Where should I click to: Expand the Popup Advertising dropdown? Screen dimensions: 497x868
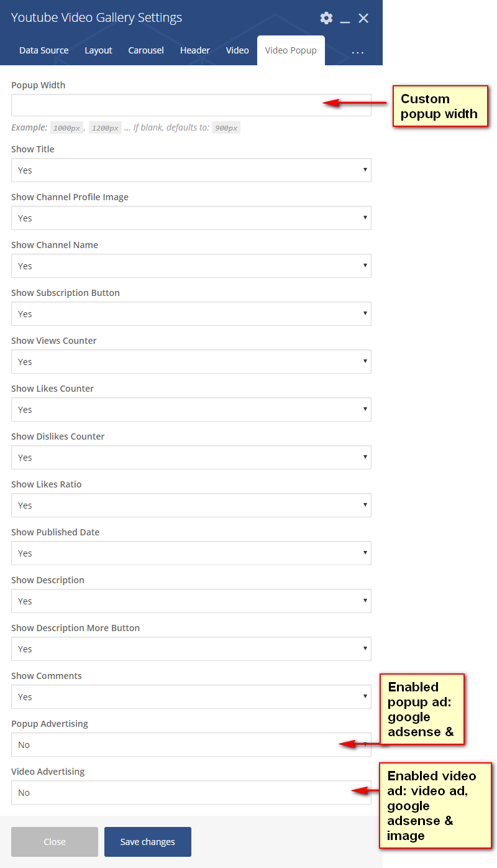(174, 745)
